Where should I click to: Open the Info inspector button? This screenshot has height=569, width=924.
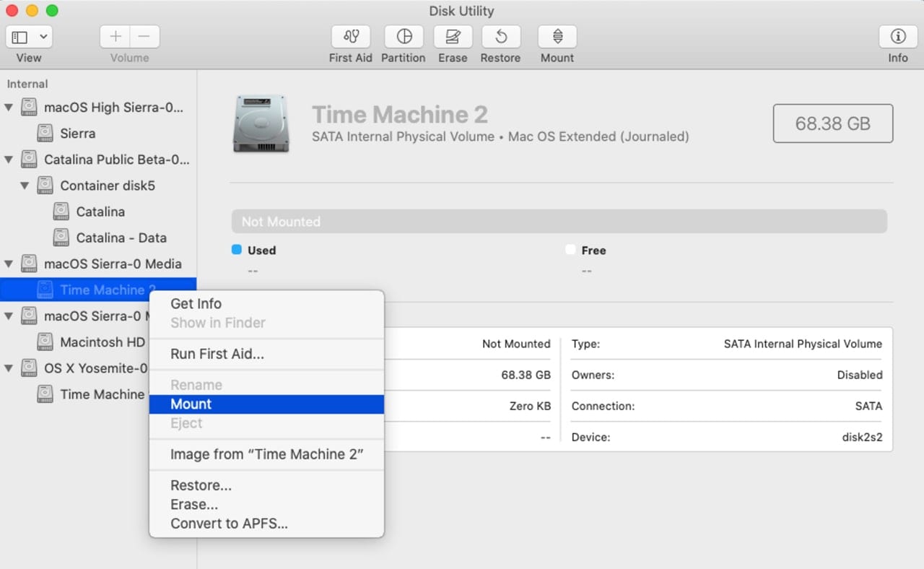[x=897, y=37]
